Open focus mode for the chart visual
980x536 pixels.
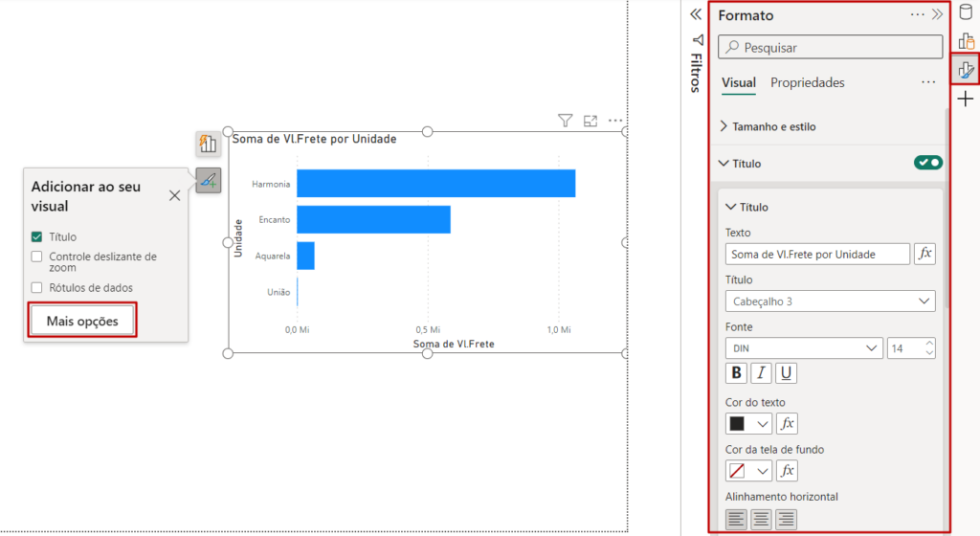click(x=590, y=121)
